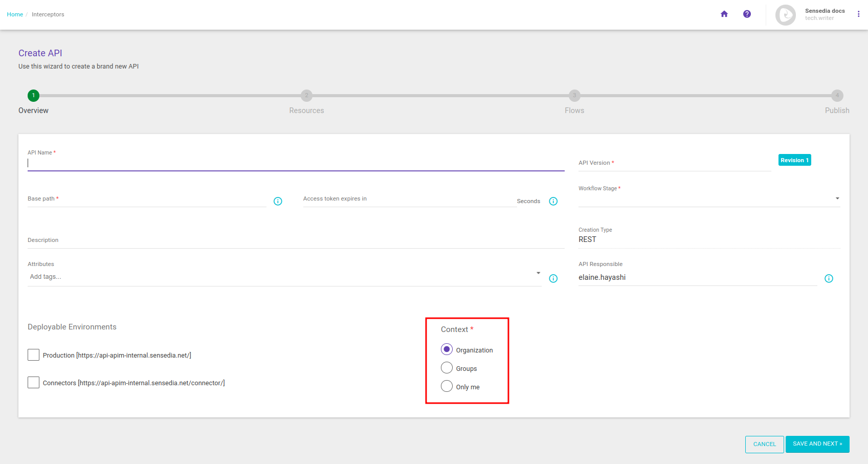Check the Connectors environment checkbox
868x464 pixels.
33,382
